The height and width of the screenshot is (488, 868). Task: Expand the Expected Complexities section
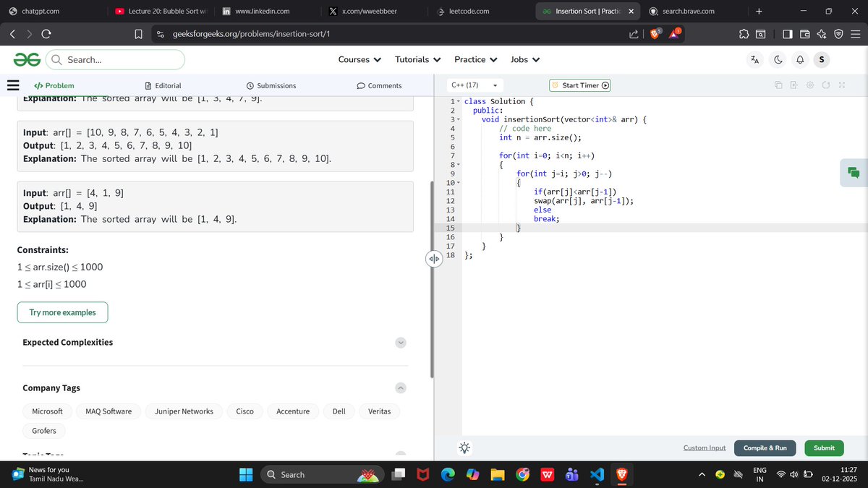[400, 342]
